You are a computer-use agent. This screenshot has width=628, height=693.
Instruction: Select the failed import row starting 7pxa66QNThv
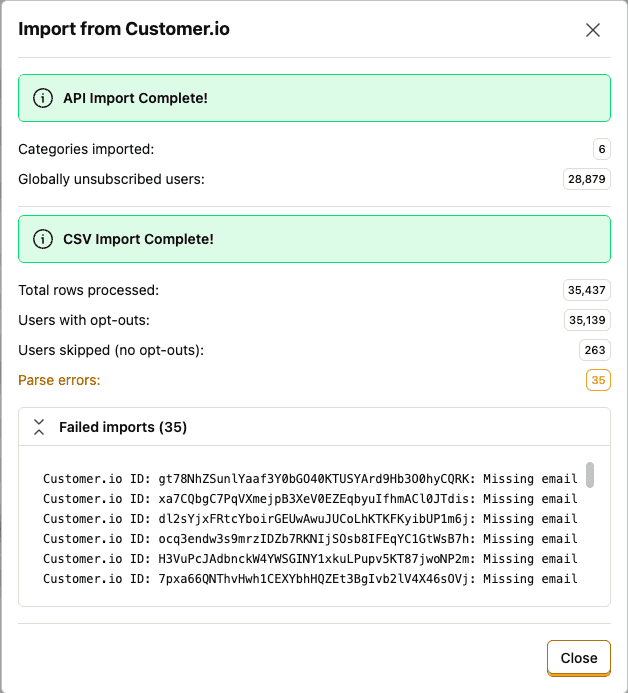point(310,579)
